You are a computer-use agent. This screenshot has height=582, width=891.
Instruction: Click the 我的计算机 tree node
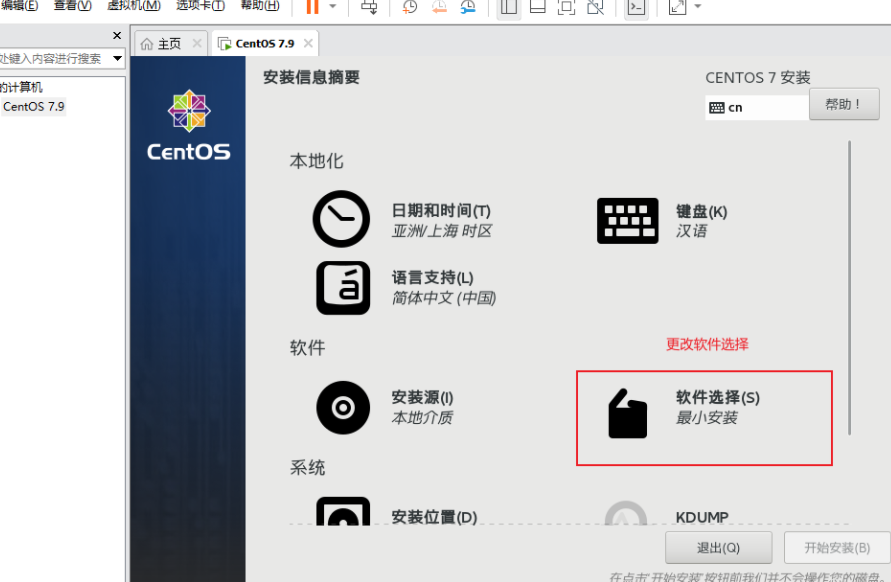coord(22,87)
